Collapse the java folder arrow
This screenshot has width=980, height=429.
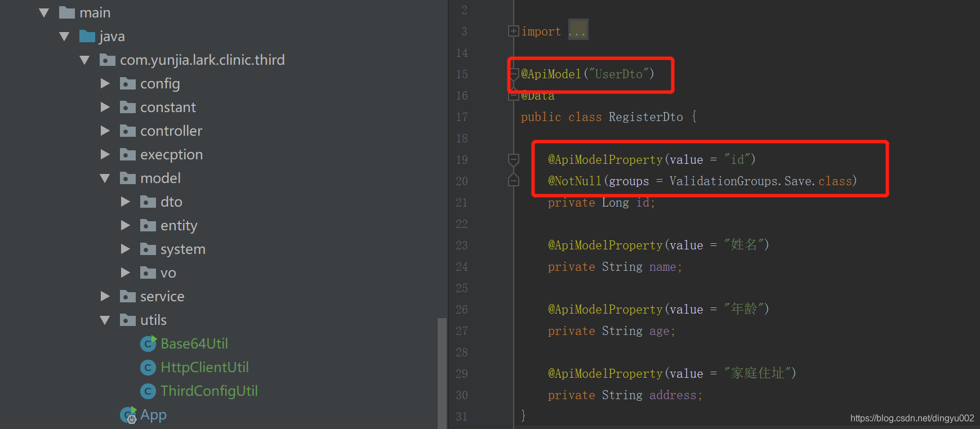[64, 36]
